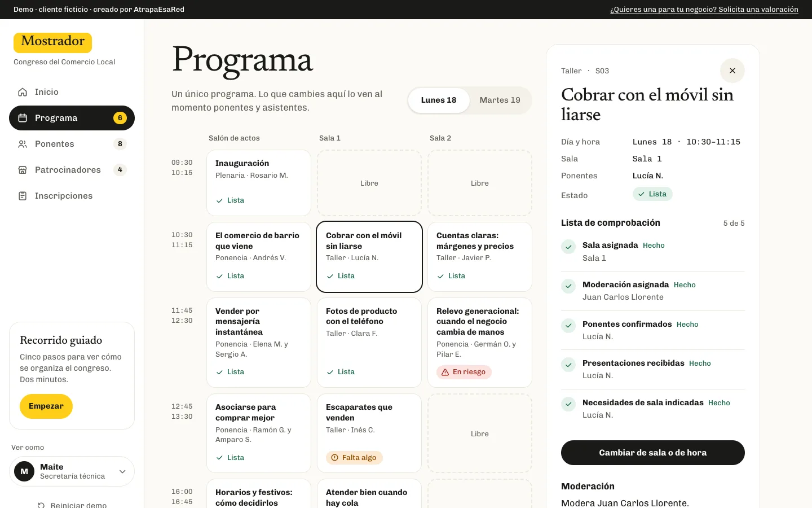This screenshot has height=508, width=812.
Task: Click the warning icon on En riesgo badge
Action: click(x=445, y=372)
